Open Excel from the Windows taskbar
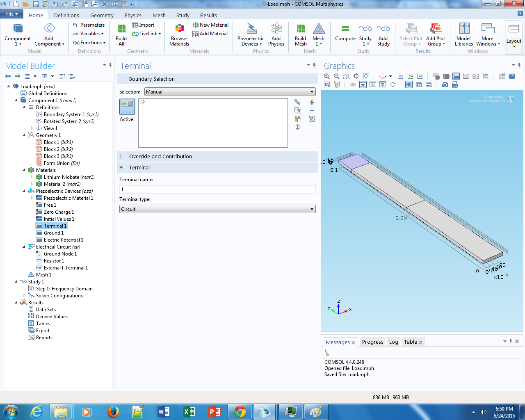The width and height of the screenshot is (525, 420). tap(189, 411)
